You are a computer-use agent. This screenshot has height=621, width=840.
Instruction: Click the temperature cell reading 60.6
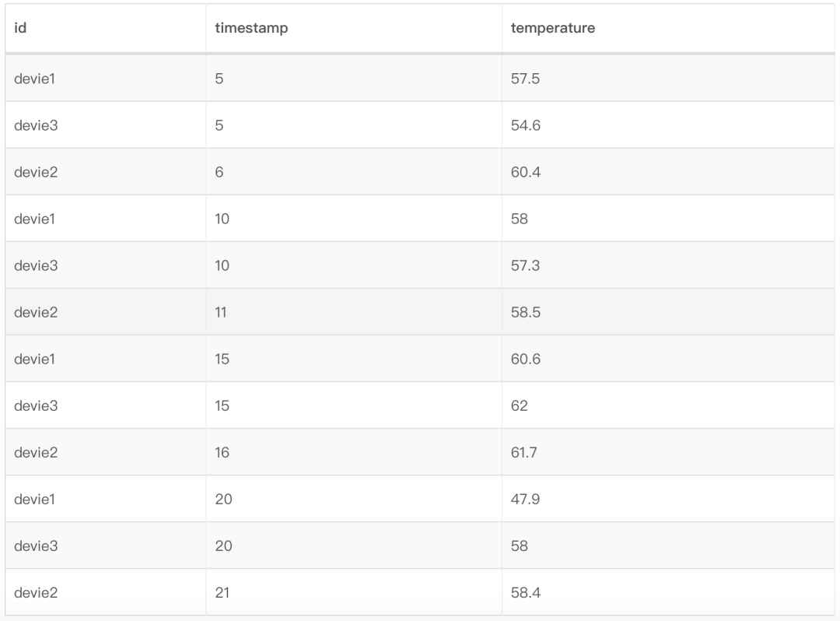526,359
